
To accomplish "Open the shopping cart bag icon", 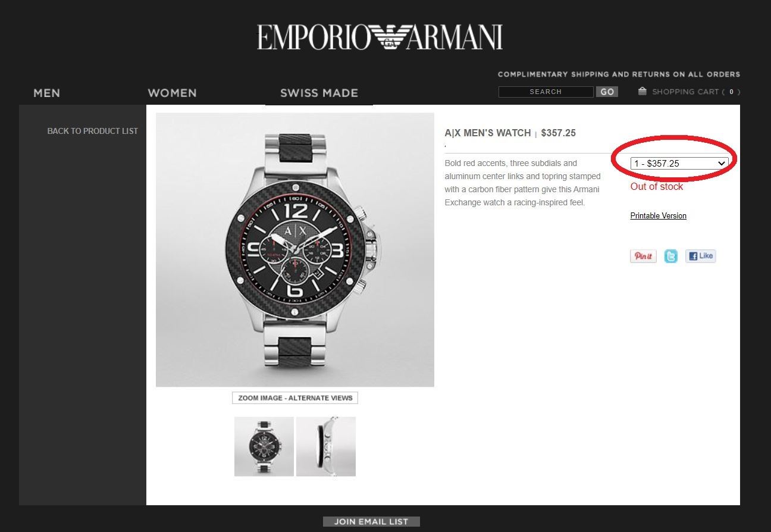I will pos(642,91).
